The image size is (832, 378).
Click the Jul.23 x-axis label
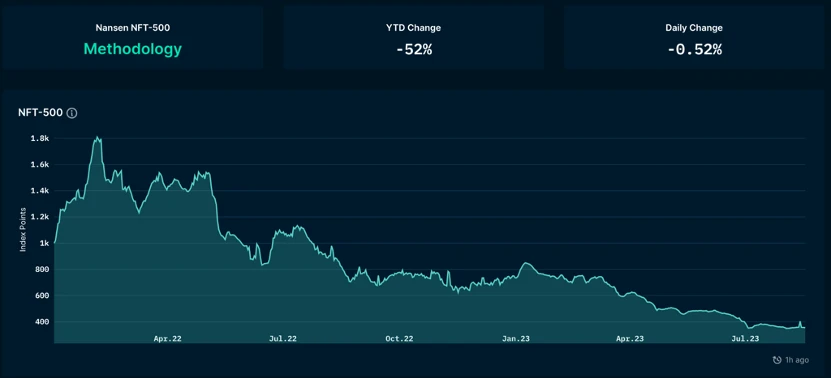[746, 338]
